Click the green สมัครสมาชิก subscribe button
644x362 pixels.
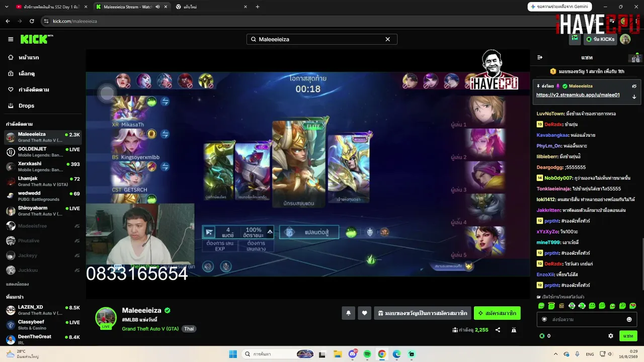click(497, 313)
